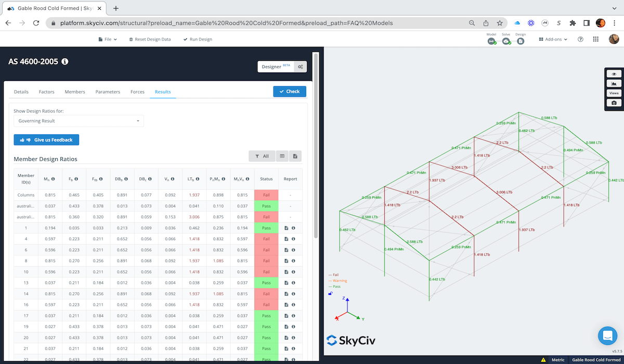Select the Design stage icon

point(521,41)
